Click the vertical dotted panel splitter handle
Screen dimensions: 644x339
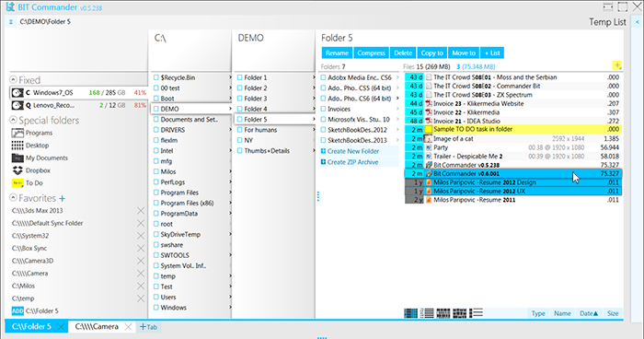pyautogui.click(x=318, y=196)
